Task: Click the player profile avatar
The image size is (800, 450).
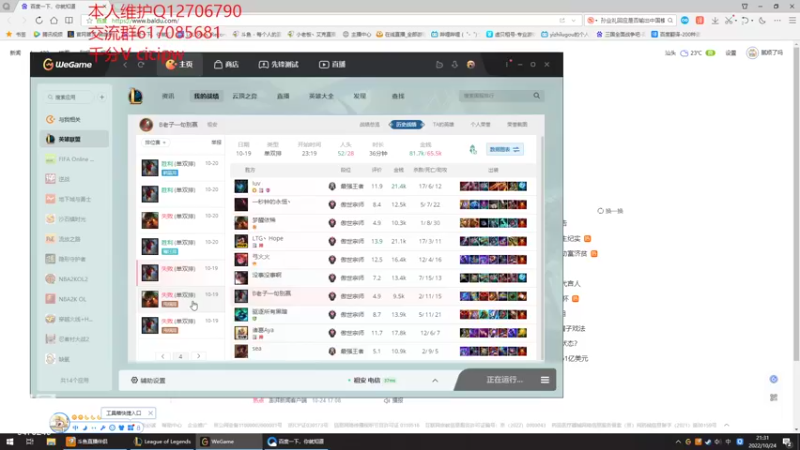Action: [x=146, y=124]
